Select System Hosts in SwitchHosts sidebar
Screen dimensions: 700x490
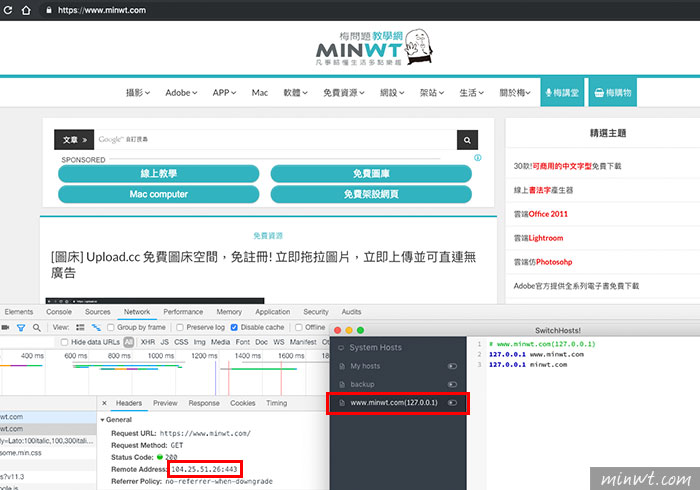pos(398,348)
